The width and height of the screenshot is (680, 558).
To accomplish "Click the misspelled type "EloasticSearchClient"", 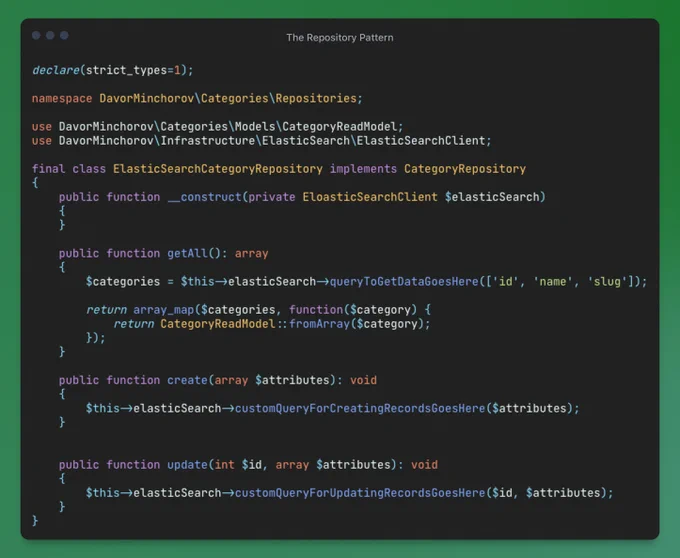I will pos(370,197).
